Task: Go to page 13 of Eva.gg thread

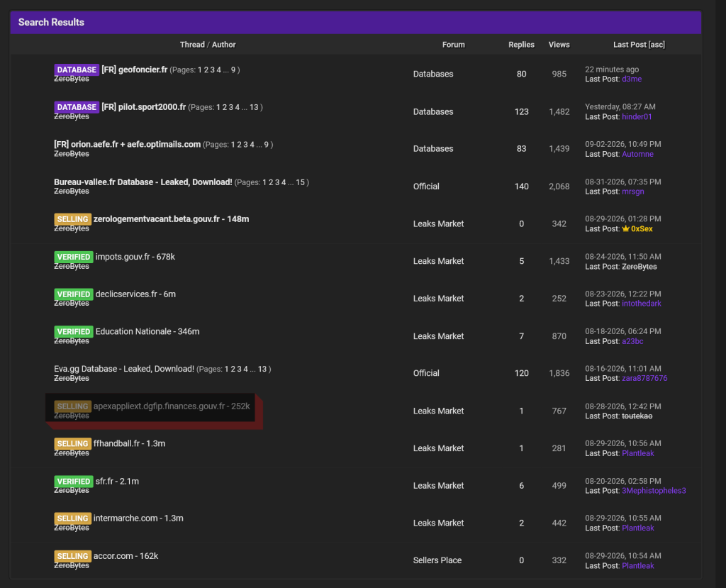Action: coord(262,370)
